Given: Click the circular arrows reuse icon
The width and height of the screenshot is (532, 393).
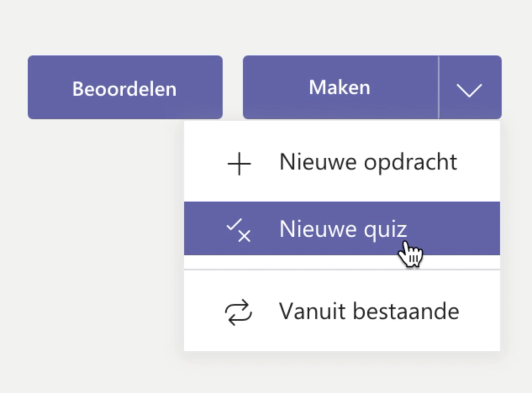Looking at the screenshot, I should (238, 313).
